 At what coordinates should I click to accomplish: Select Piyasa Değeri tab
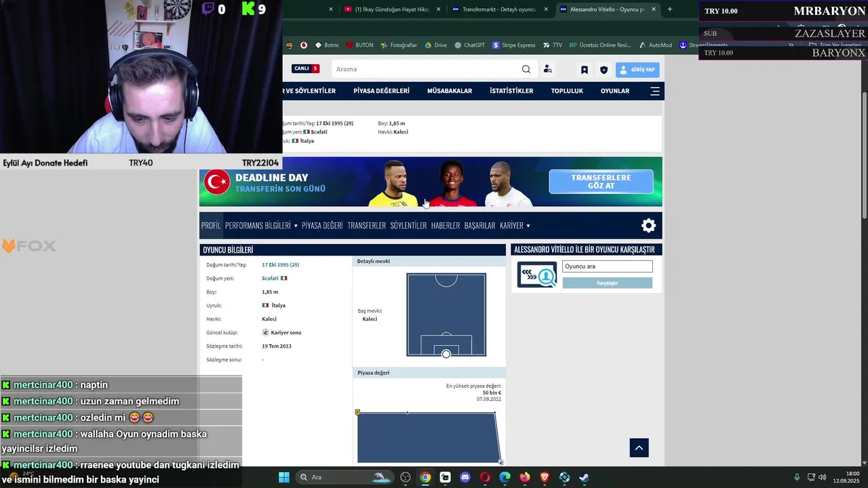(322, 226)
